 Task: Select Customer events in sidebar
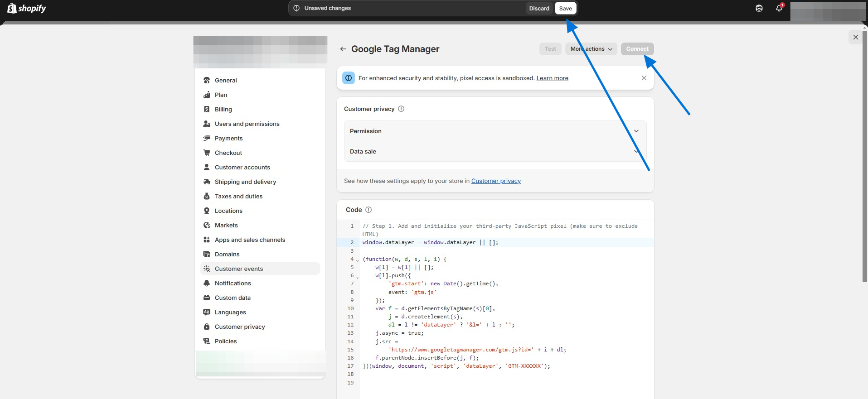260,269
